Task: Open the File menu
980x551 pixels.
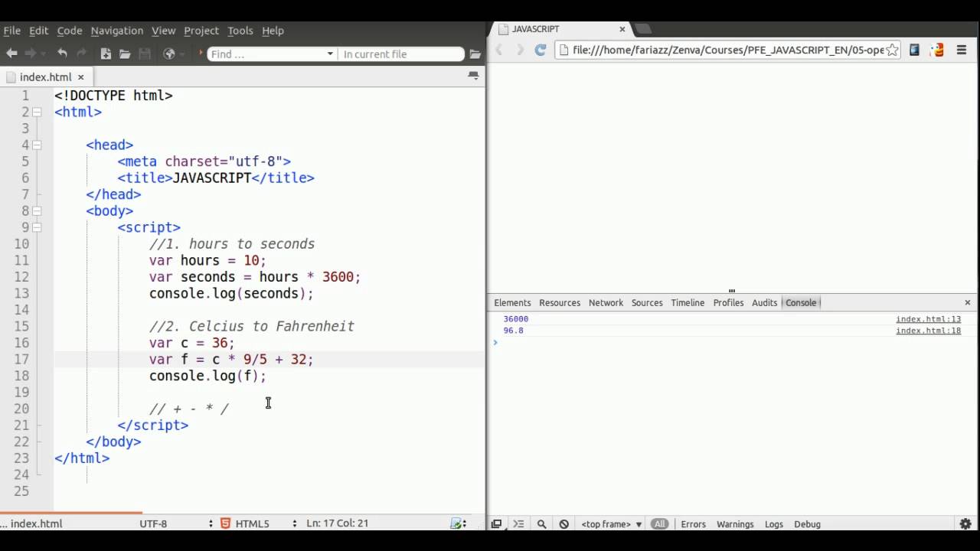Action: pos(11,31)
